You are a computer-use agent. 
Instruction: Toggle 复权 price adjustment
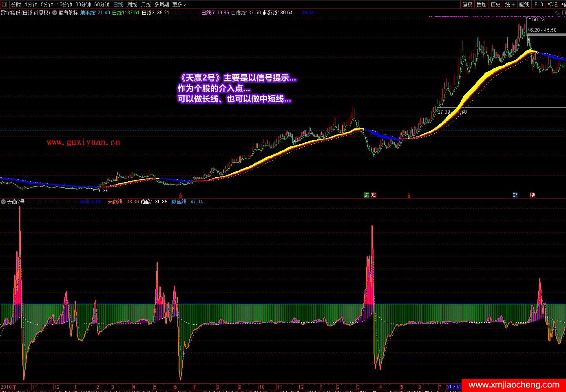pos(467,4)
